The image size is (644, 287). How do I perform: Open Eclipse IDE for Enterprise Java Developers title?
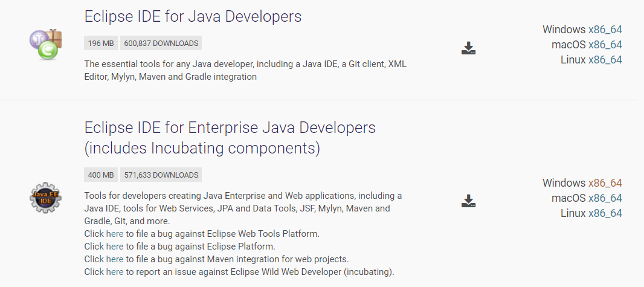point(230,138)
